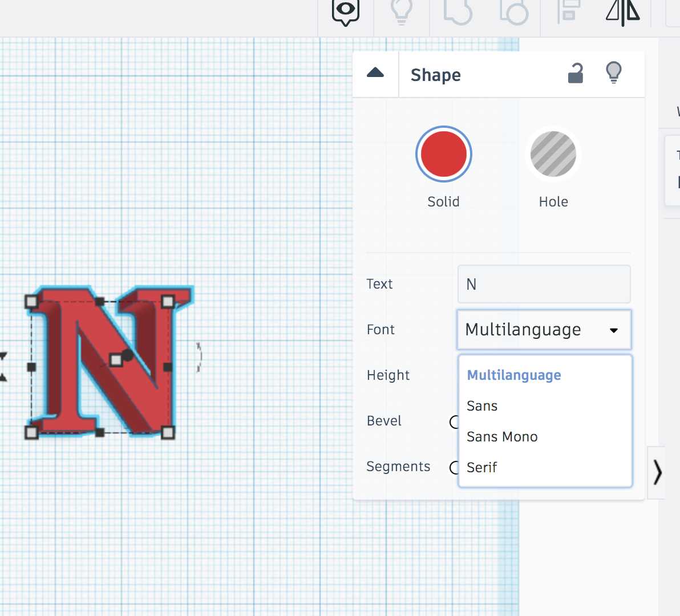Expand the side panel chevron arrow
This screenshot has width=680, height=616.
click(x=657, y=472)
